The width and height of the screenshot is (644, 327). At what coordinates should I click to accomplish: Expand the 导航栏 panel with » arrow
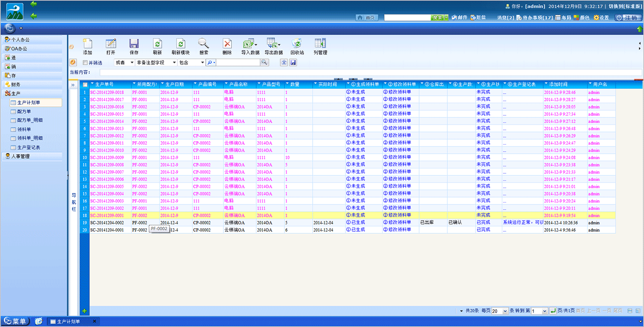point(73,85)
